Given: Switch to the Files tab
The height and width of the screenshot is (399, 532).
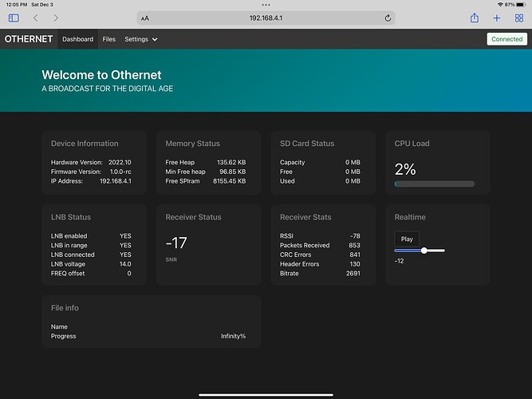Looking at the screenshot, I should [x=109, y=39].
